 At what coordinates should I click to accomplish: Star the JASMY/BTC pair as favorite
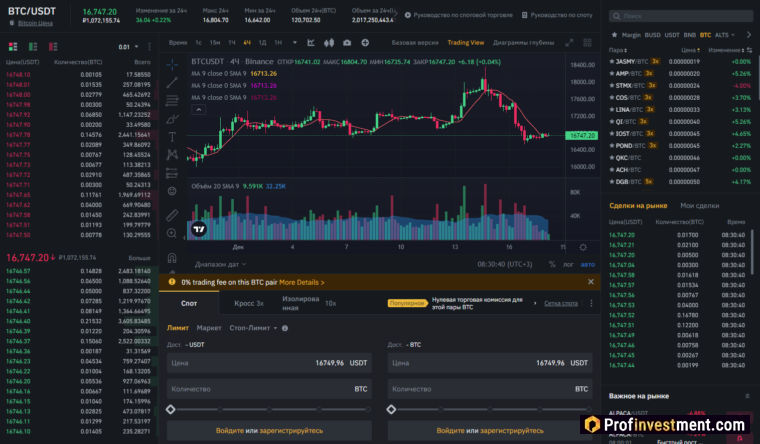[x=612, y=62]
